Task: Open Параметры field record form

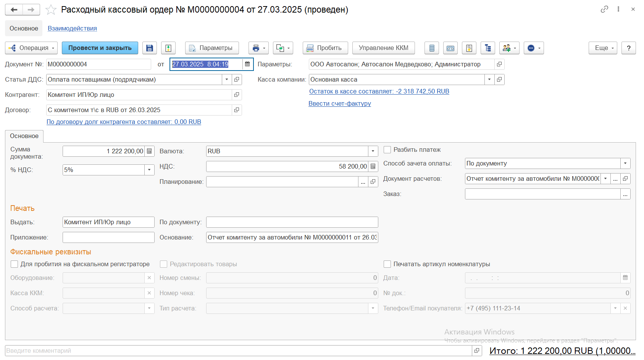Action: (x=499, y=64)
